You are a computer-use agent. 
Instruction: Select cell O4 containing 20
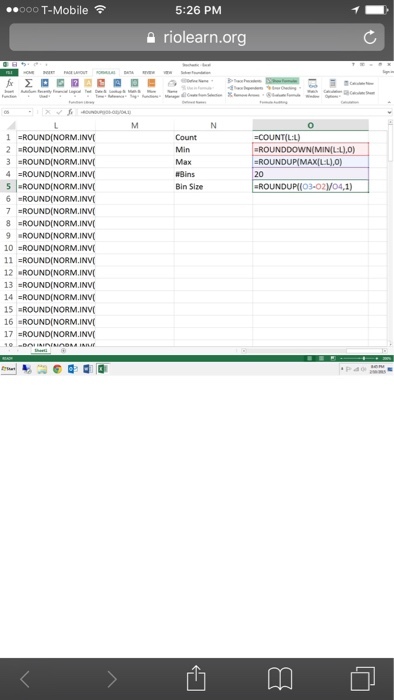310,174
